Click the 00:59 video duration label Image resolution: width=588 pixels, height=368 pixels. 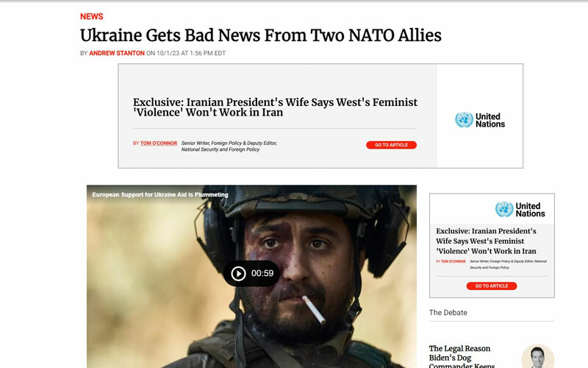[262, 273]
